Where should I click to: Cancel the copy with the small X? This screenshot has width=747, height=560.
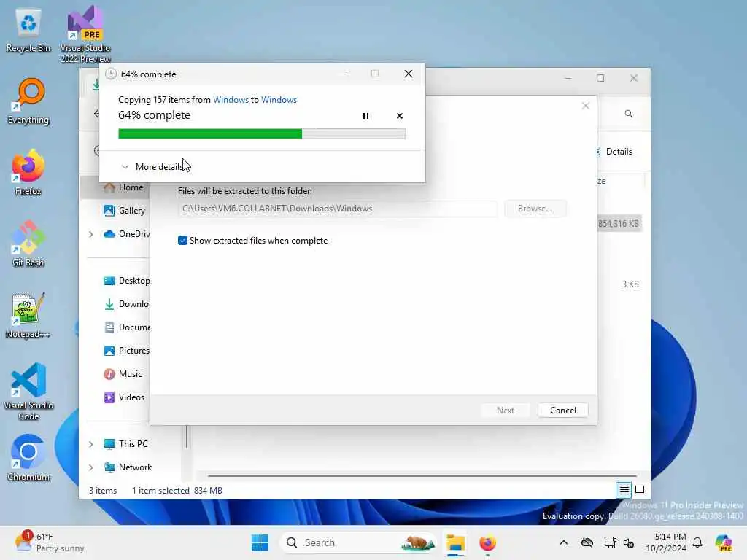pyautogui.click(x=399, y=116)
